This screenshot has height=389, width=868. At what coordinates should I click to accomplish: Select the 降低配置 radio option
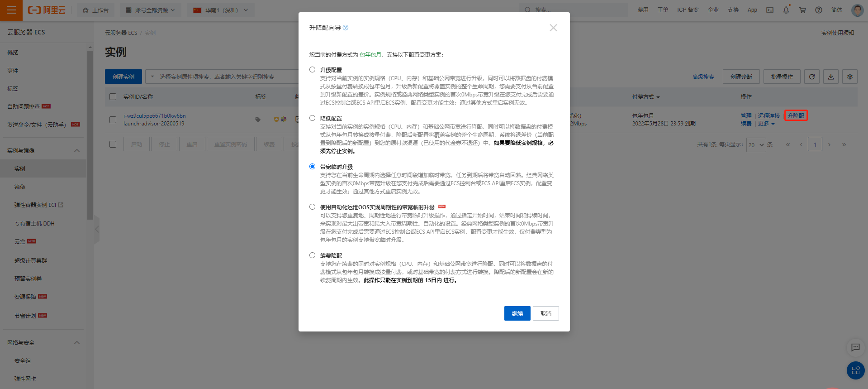[312, 118]
